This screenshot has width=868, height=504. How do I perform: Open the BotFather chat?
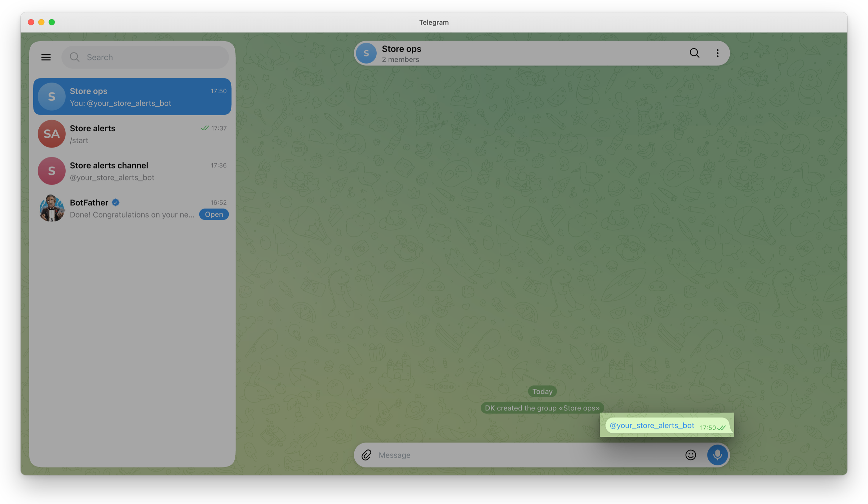coord(132,208)
